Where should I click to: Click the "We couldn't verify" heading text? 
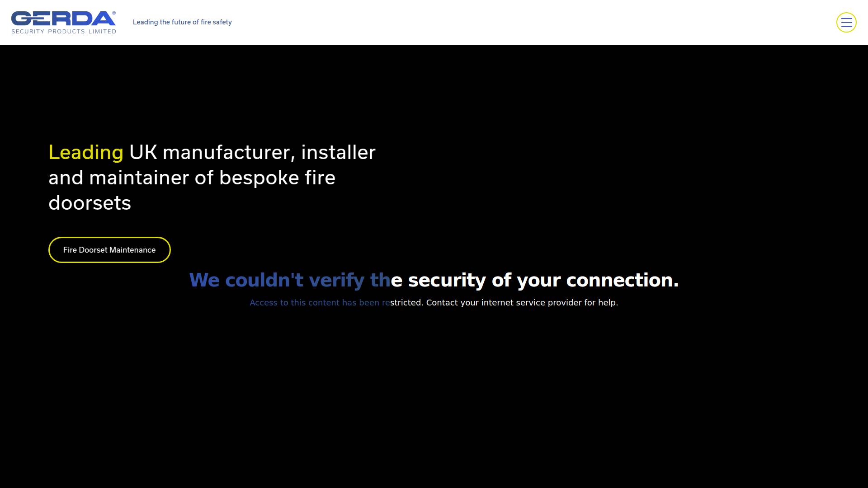click(276, 280)
